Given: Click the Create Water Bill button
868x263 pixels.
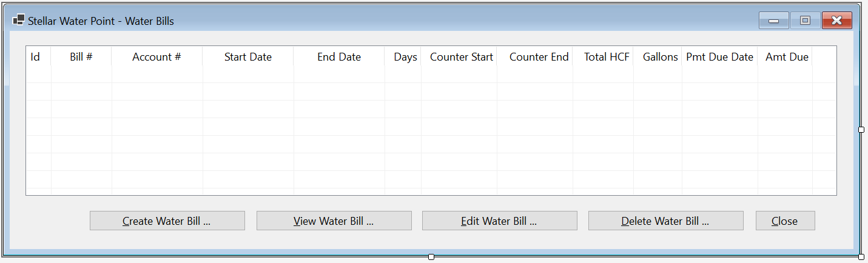Looking at the screenshot, I should pyautogui.click(x=167, y=221).
